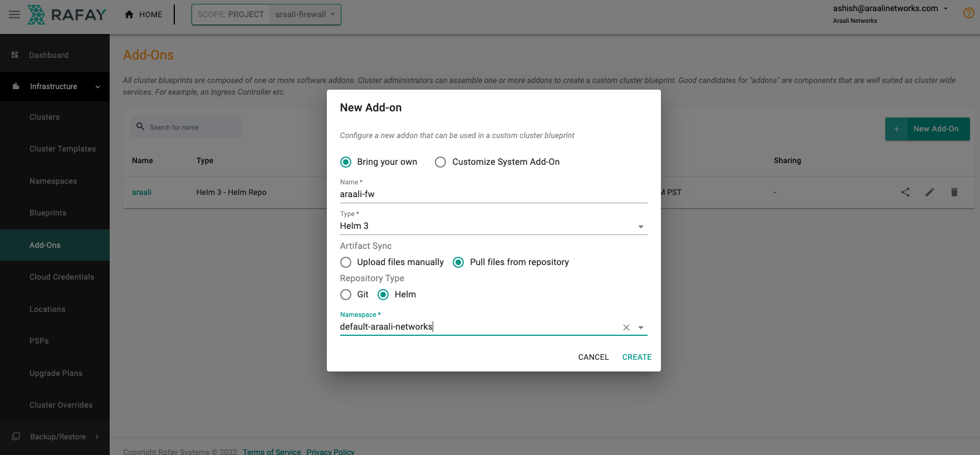Click the Dashboard grid icon
The image size is (980, 455).
click(15, 55)
